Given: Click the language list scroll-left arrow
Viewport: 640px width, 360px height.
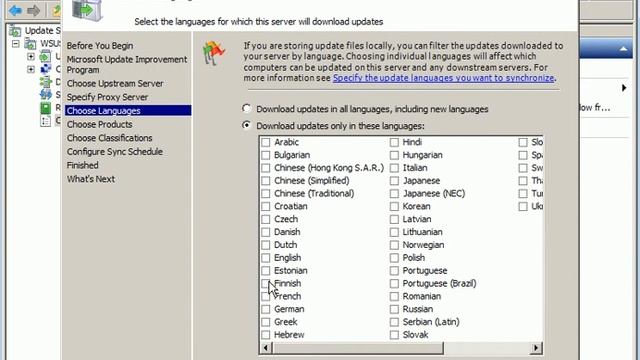Looking at the screenshot, I should click(x=266, y=348).
